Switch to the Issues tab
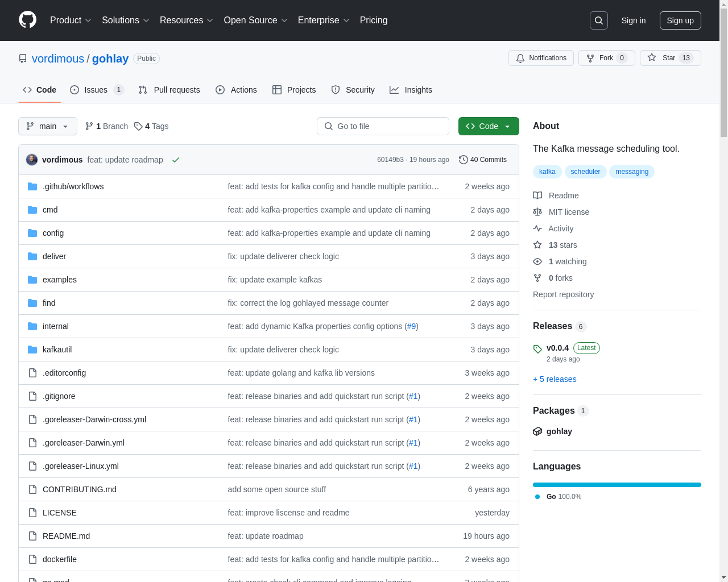This screenshot has height=582, width=728. (97, 90)
